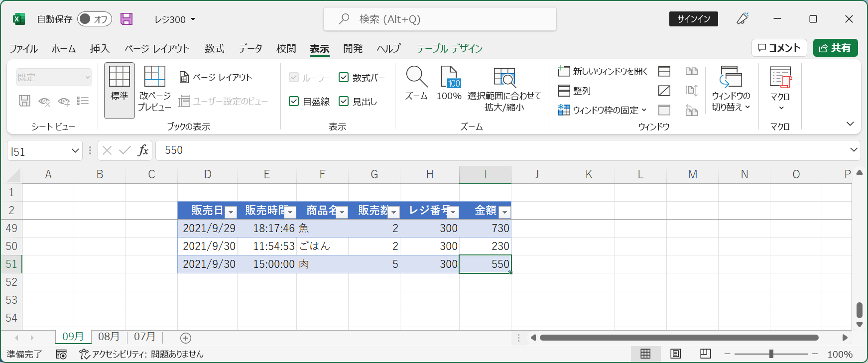This screenshot has width=868, height=363.
Task: Click the horizontal scrollbar thumb
Action: tap(679, 338)
